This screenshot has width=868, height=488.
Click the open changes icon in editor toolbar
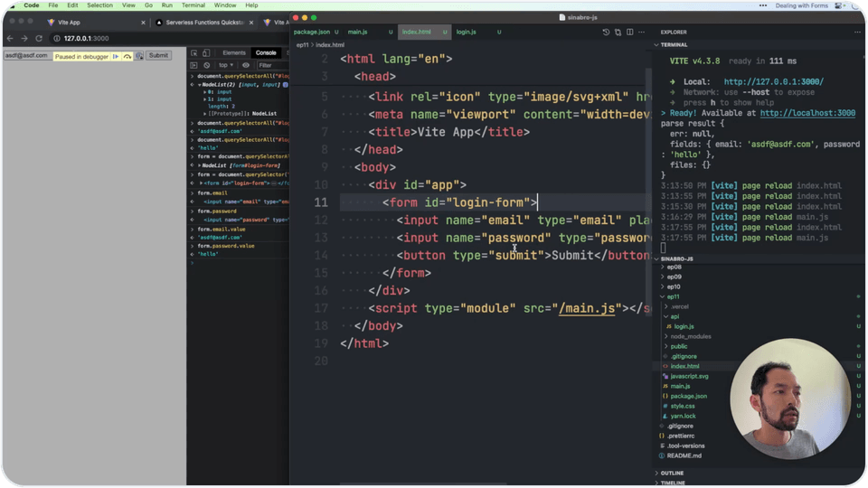(x=618, y=33)
